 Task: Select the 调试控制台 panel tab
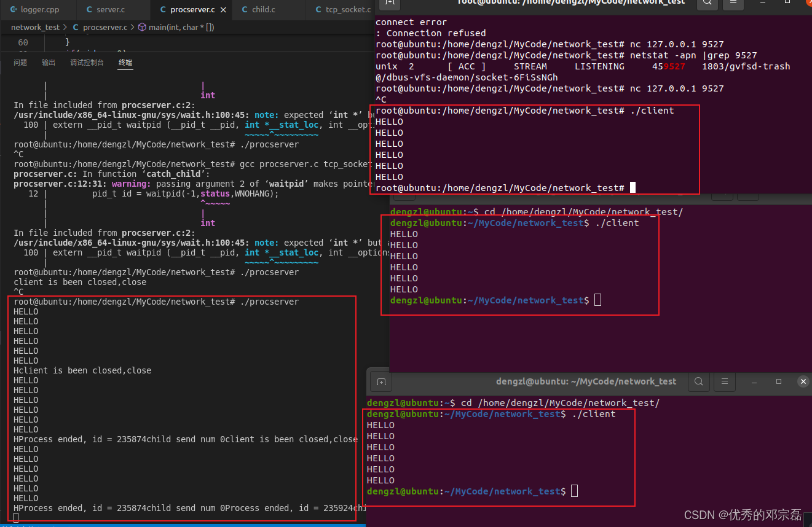(87, 63)
